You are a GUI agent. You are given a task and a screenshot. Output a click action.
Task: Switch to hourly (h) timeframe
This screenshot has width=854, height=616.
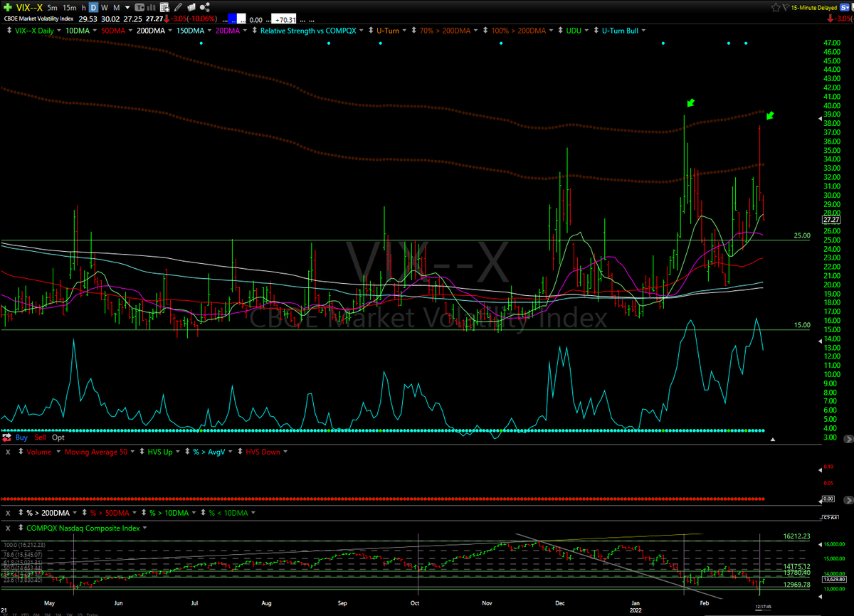click(84, 7)
